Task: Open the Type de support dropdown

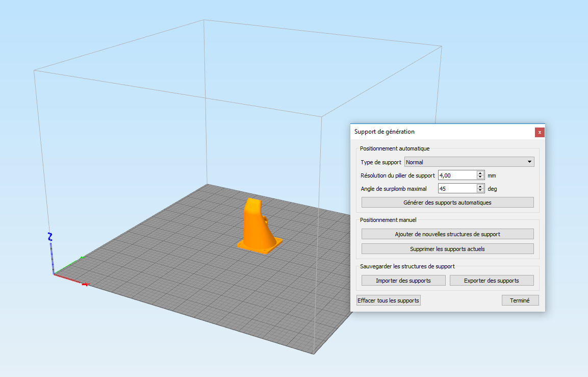Action: click(x=469, y=162)
